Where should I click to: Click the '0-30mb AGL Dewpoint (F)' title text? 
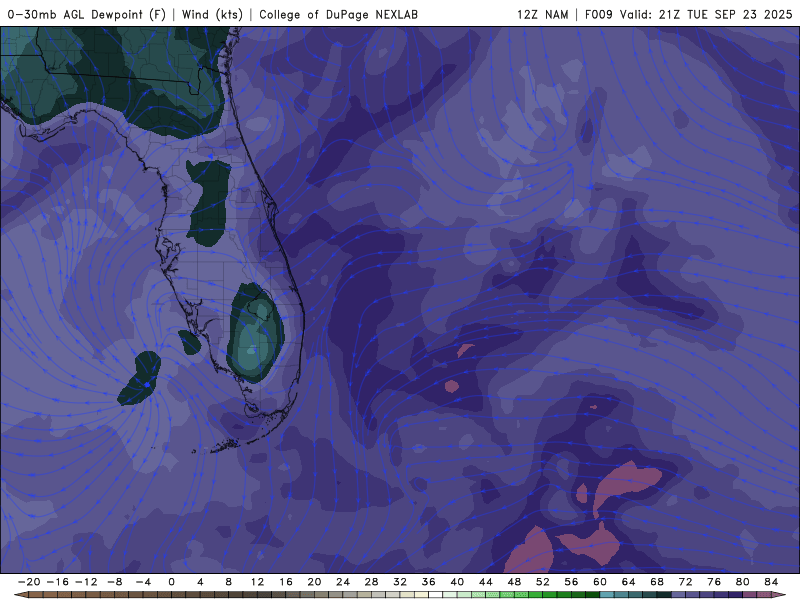(x=87, y=14)
